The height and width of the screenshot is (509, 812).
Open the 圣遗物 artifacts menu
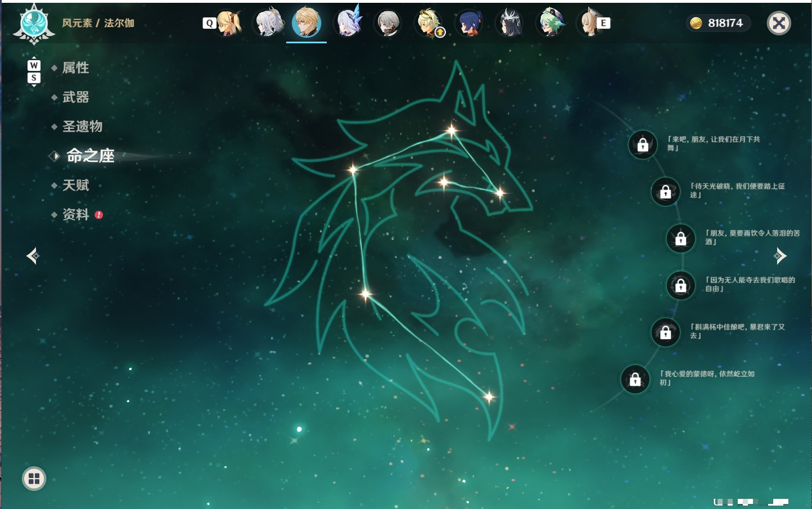point(82,127)
